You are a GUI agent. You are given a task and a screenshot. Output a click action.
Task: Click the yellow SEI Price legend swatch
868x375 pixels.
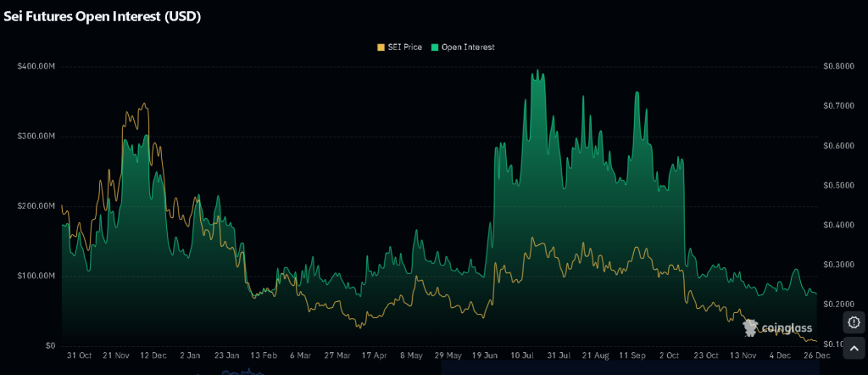pos(381,48)
